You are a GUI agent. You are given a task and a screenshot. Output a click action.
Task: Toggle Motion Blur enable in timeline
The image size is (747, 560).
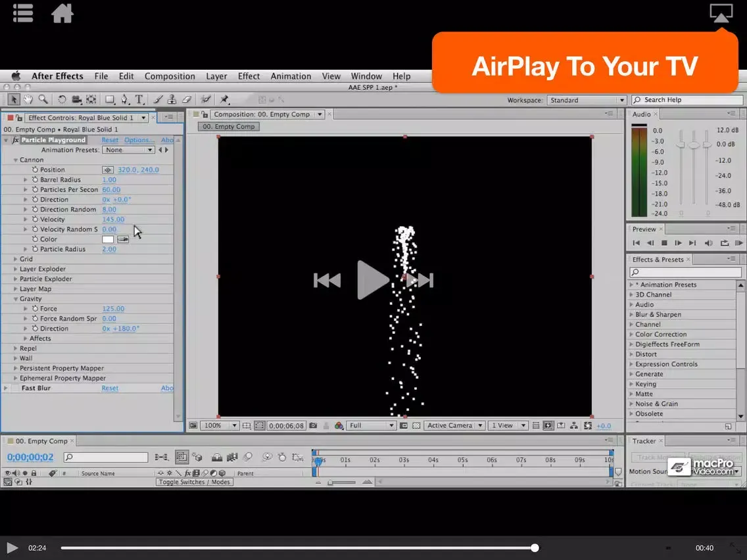248,457
